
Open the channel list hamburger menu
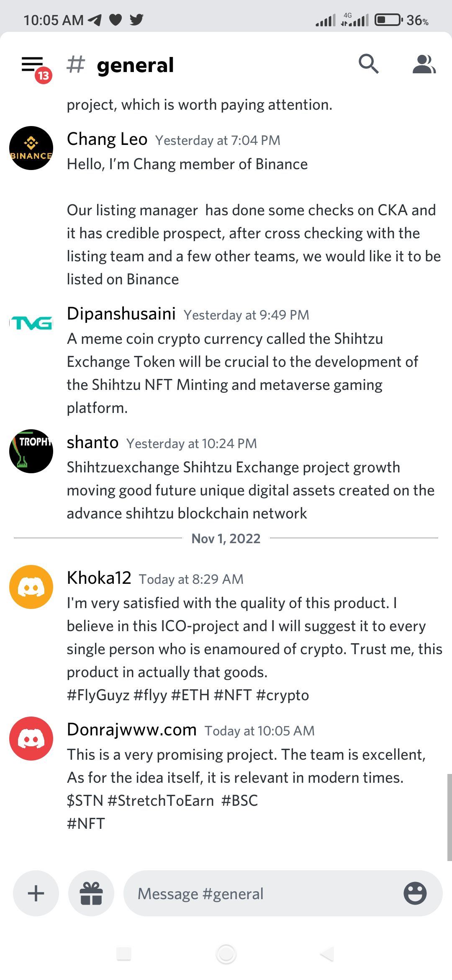(33, 65)
